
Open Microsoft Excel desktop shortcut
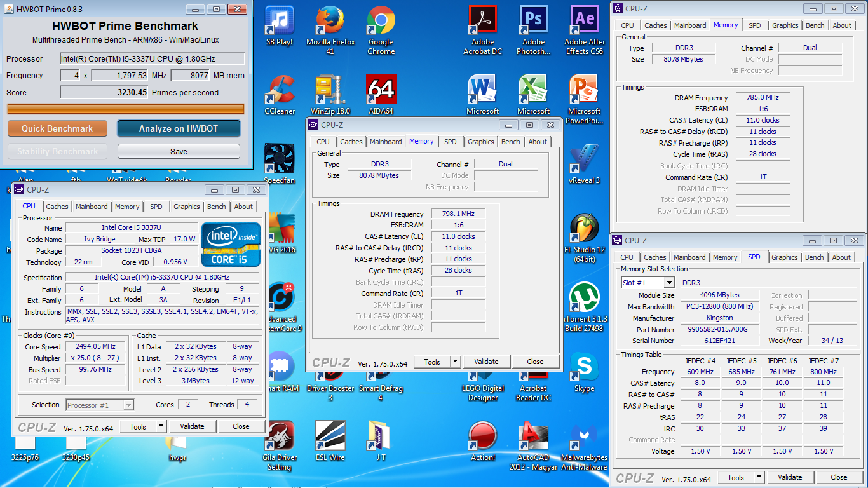coord(533,95)
